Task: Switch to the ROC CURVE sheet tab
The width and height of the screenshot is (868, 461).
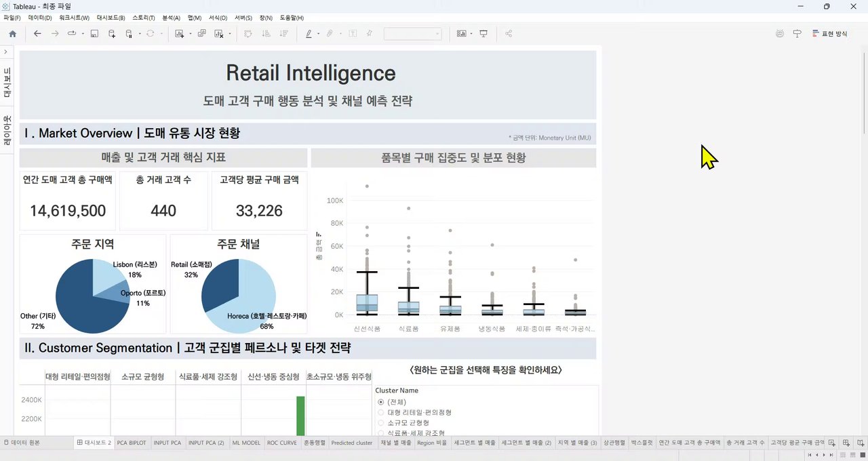Action: (282, 443)
